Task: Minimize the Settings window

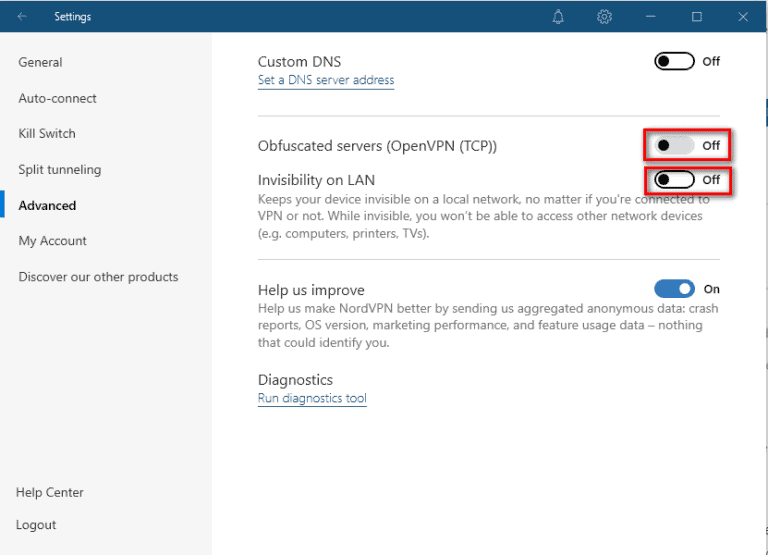Action: 651,16
